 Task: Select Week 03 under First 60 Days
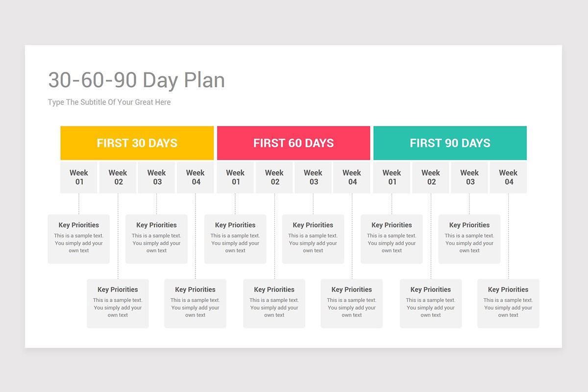click(313, 177)
